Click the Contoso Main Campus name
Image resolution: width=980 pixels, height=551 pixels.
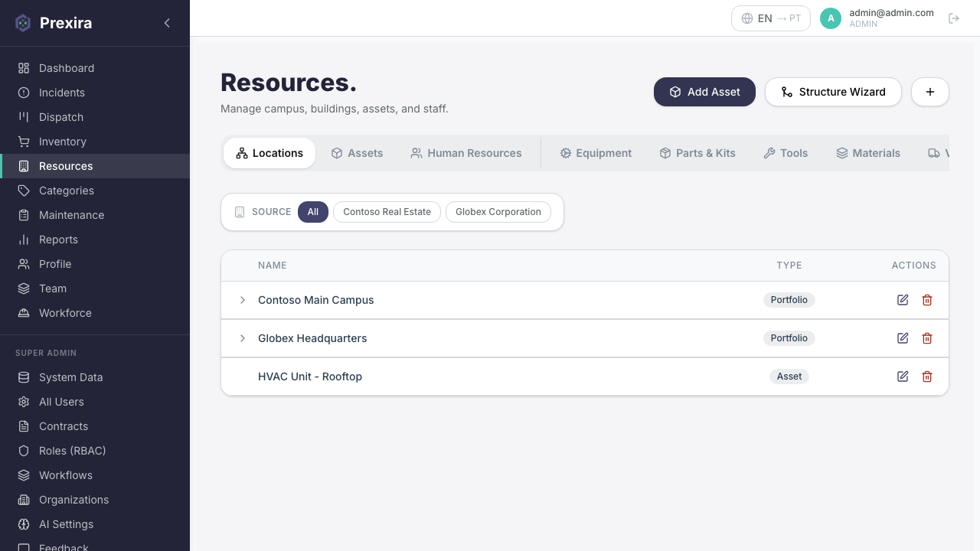coord(316,300)
